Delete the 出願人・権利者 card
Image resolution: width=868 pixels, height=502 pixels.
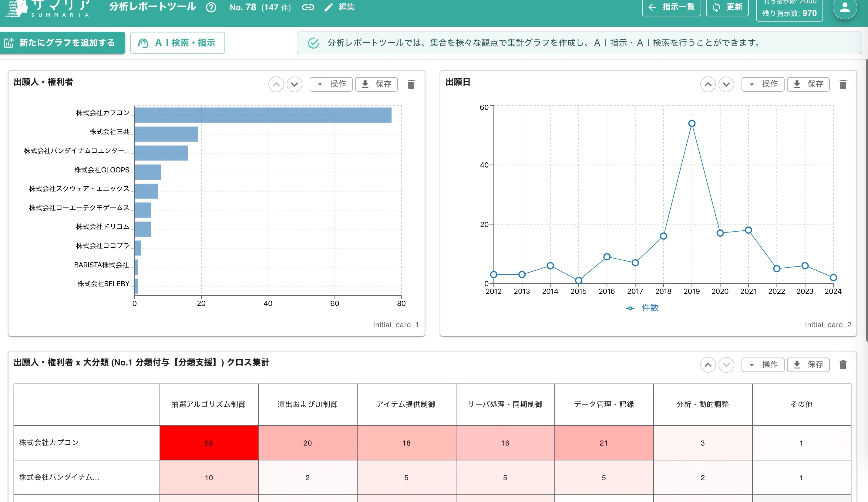411,84
